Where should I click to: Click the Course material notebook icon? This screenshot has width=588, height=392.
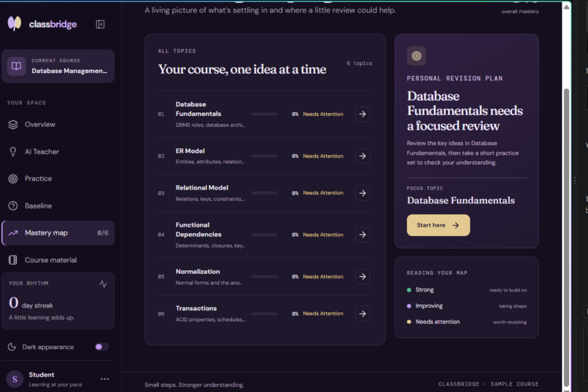pos(13,260)
